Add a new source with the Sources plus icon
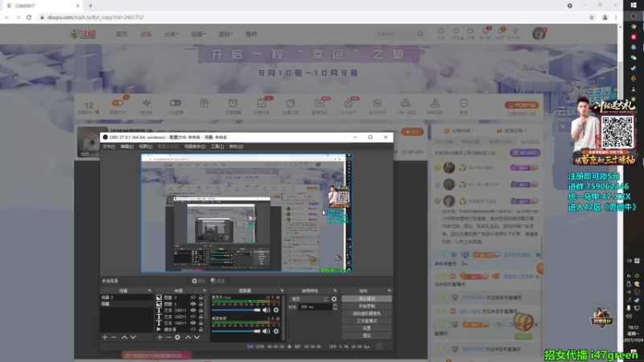This screenshot has height=362, width=644. coord(159,337)
